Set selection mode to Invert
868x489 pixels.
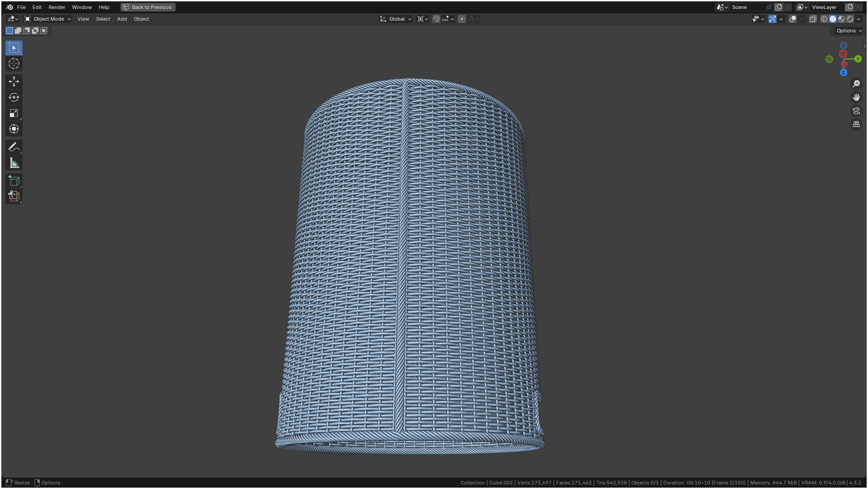[x=35, y=31]
